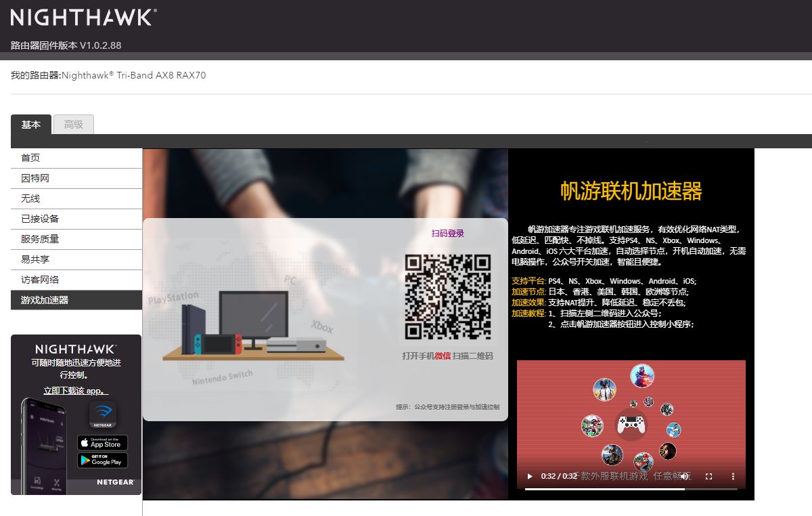This screenshot has height=516, width=812.
Task: Click the NETGEAR logo in the app ad
Action: [115, 482]
